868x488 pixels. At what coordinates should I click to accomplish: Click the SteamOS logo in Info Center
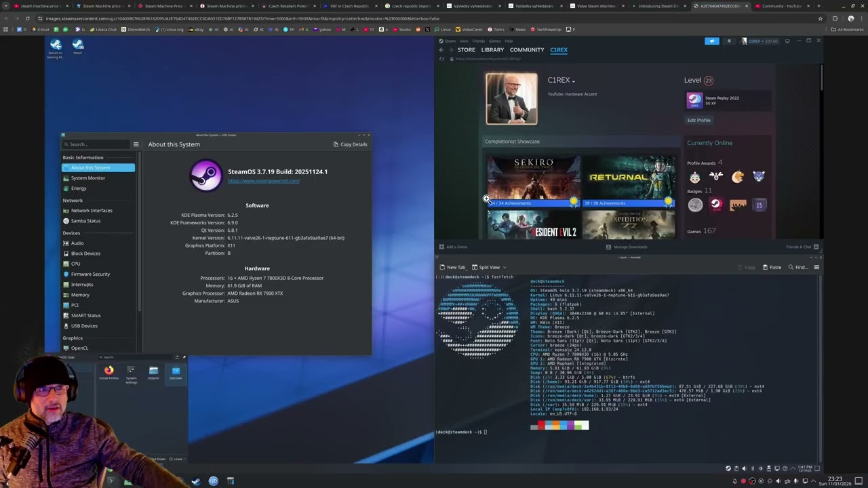coord(205,176)
